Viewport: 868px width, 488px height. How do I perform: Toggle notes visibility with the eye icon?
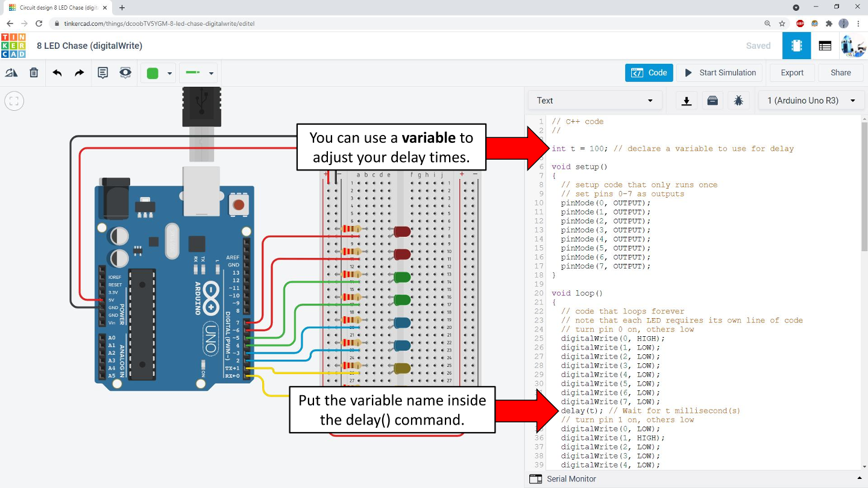[x=125, y=73]
